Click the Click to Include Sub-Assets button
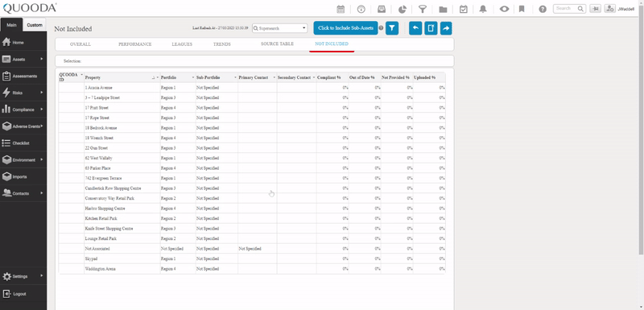 [x=345, y=28]
